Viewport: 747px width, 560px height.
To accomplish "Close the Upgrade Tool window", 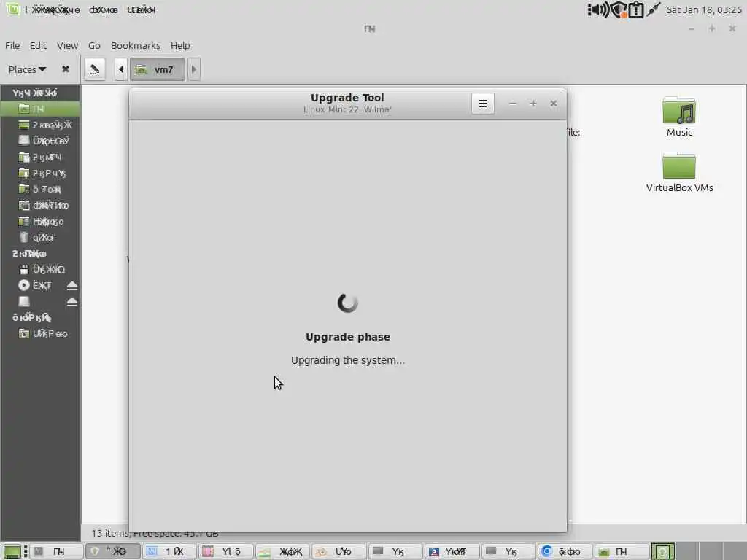I will click(553, 104).
